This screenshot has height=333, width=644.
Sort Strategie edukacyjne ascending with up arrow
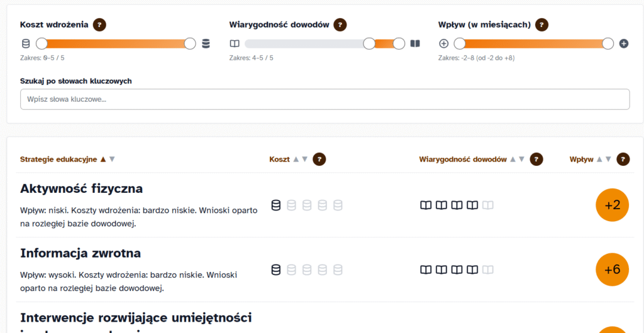pos(103,160)
